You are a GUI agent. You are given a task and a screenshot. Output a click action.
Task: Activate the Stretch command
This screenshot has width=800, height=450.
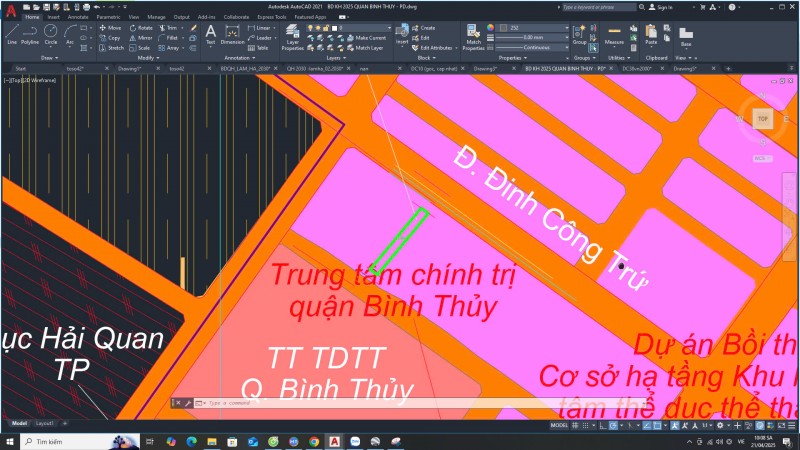[x=111, y=48]
